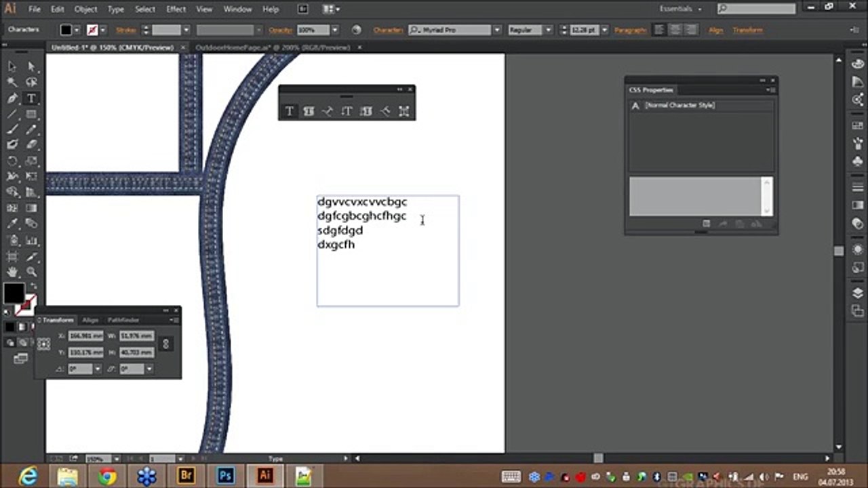Select the Line Segment tool
This screenshot has width=868, height=488.
click(x=12, y=114)
